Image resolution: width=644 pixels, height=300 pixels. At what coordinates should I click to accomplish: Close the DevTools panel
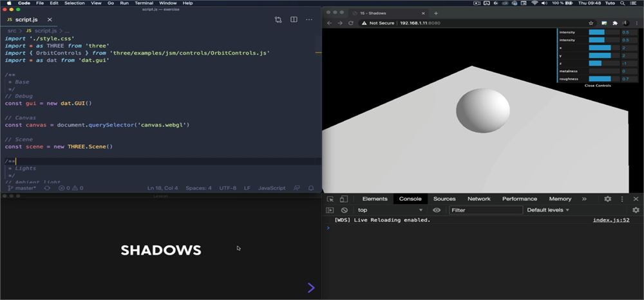(x=636, y=199)
